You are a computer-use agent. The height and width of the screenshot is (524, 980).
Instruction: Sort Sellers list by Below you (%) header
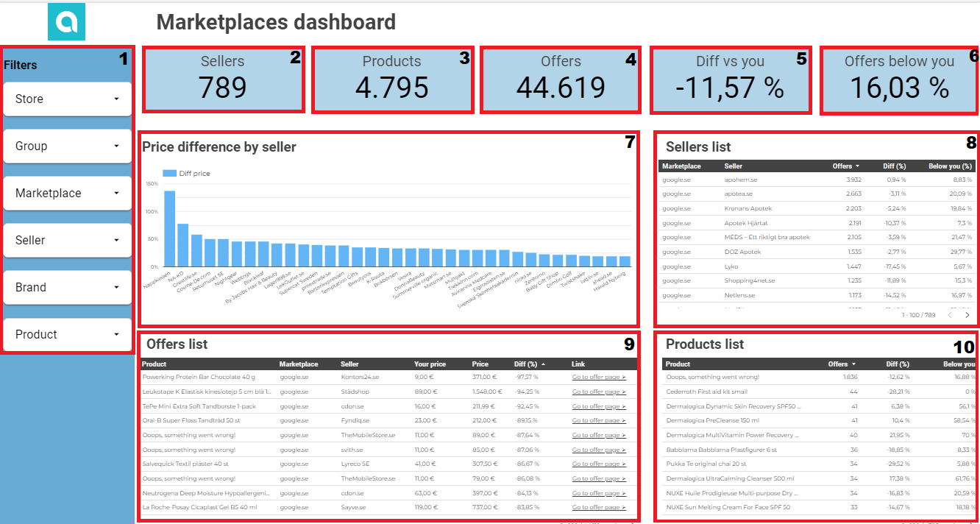949,166
